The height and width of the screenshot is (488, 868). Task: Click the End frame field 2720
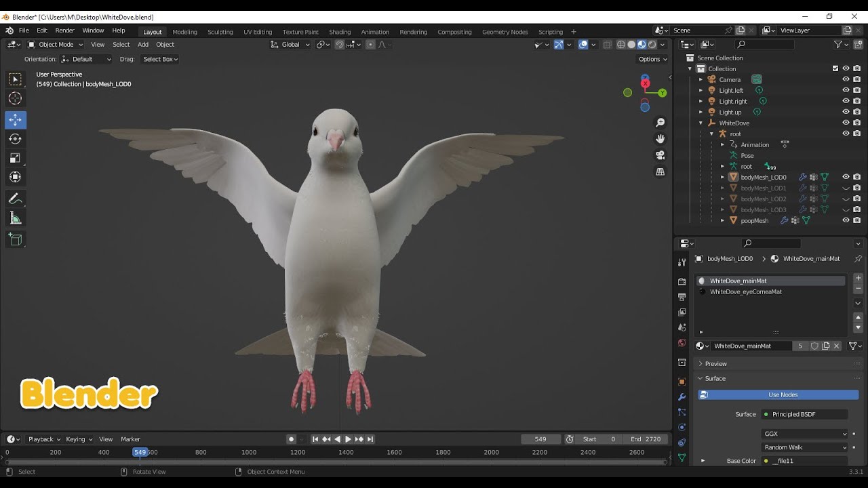tap(644, 439)
